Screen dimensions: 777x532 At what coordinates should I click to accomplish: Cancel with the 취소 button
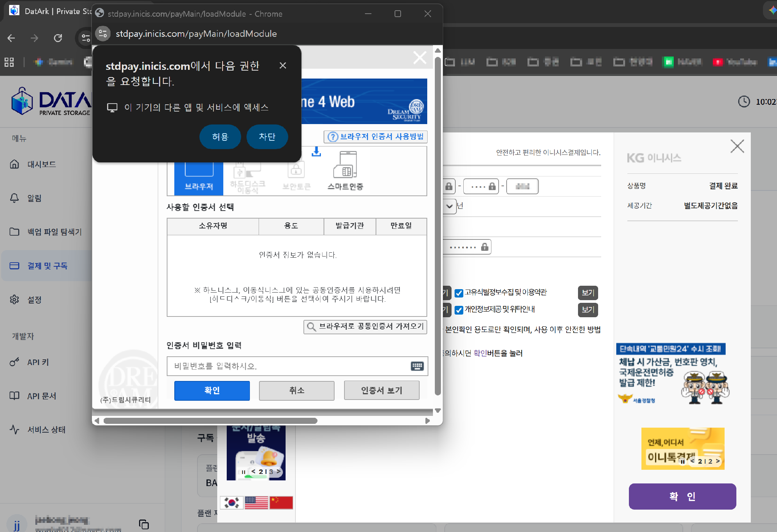pos(297,390)
